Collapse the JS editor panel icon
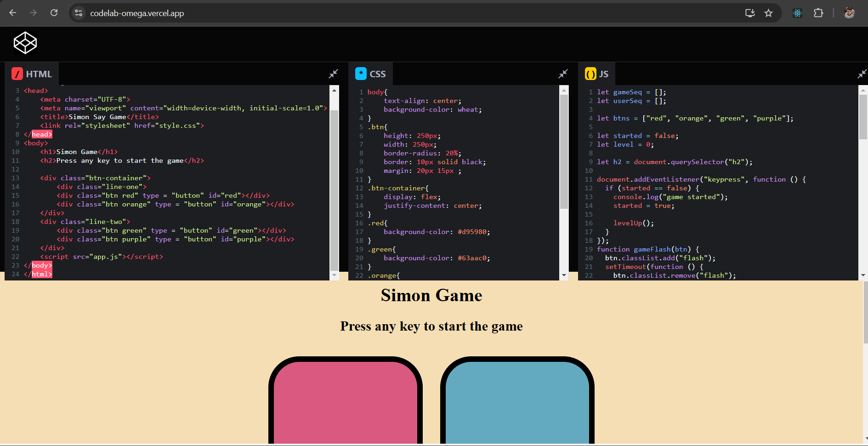868x446 pixels. coord(862,74)
